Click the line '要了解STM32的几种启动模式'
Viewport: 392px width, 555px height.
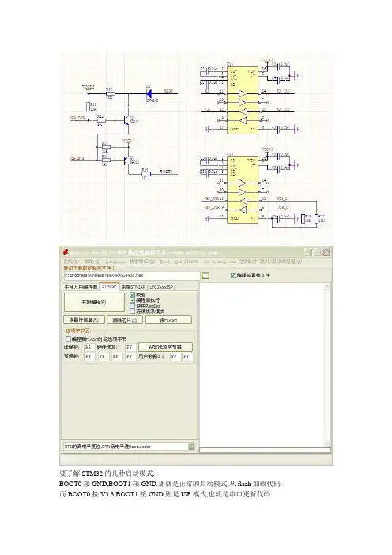[107, 474]
